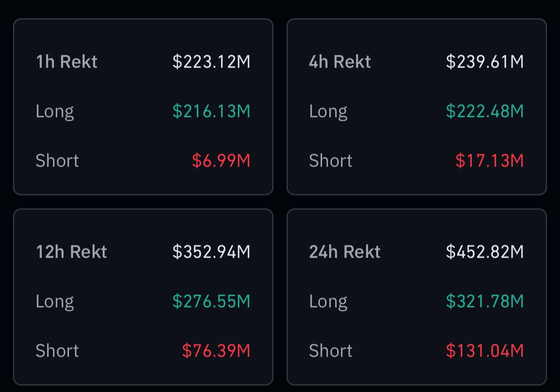The image size is (560, 392).
Task: Open the 4h Rekt card title
Action: pyautogui.click(x=340, y=62)
